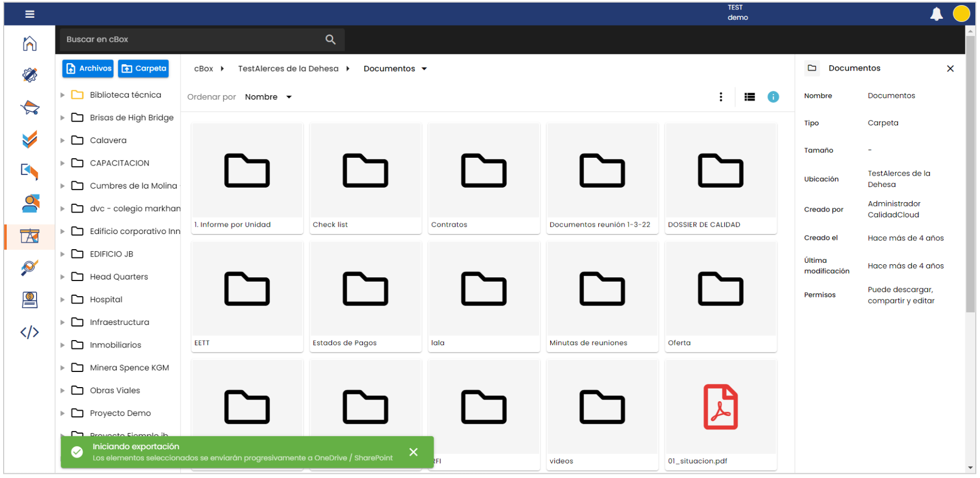
Task: Expand Cumbres de la Molina tree node
Action: tap(62, 186)
